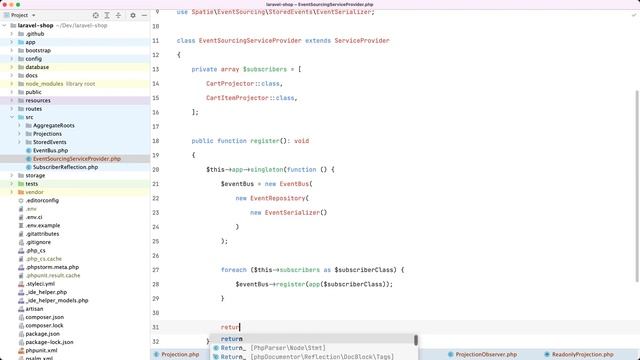Select the .env.example file
Screen dimensions: 640x360
coord(43,225)
